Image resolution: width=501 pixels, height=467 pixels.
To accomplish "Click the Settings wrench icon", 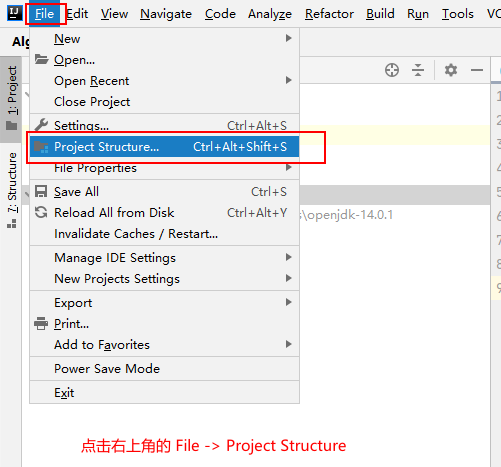I will [41, 125].
